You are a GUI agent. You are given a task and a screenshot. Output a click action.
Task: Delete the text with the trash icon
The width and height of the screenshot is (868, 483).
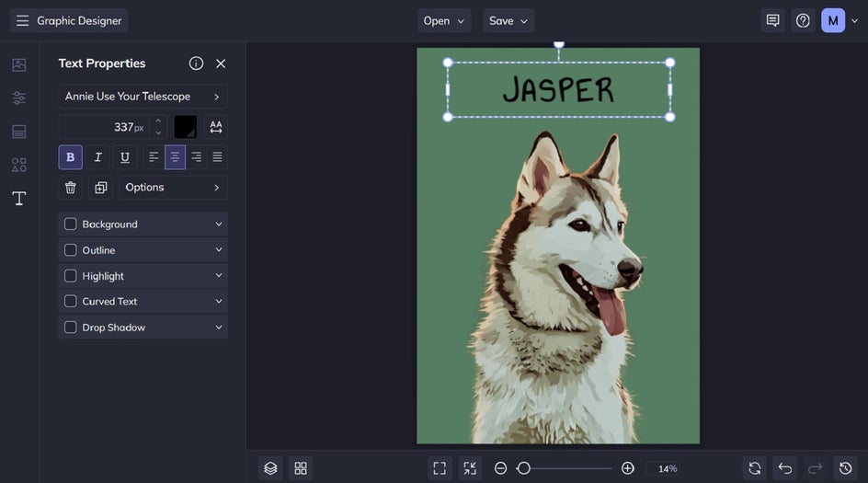(71, 188)
